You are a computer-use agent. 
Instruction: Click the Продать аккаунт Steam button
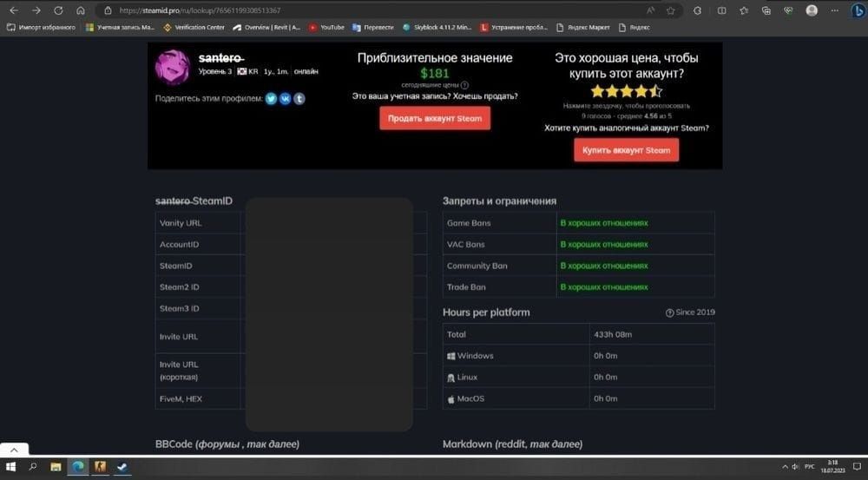point(435,118)
